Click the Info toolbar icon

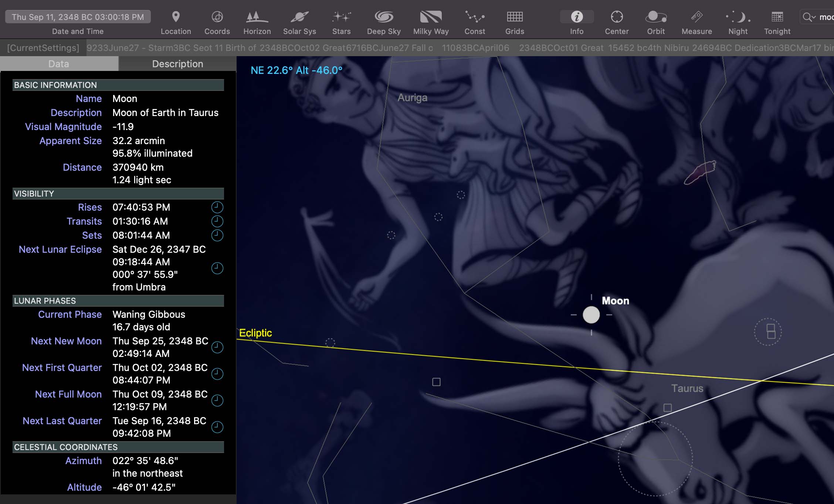pyautogui.click(x=577, y=17)
